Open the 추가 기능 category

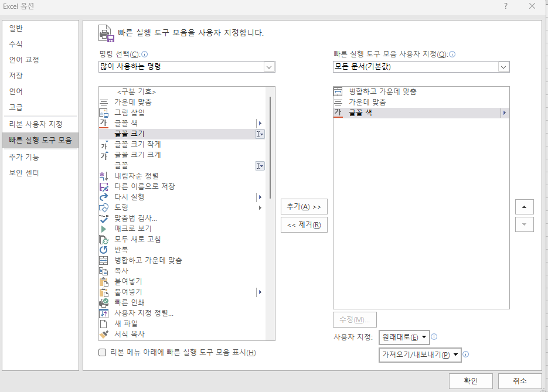(24, 157)
